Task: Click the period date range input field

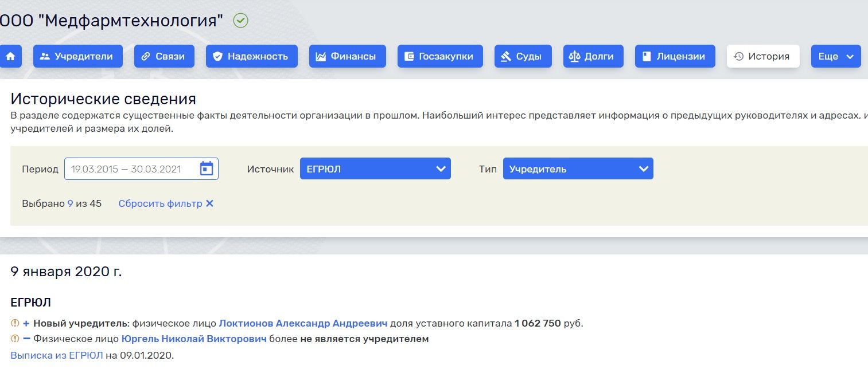Action: tap(141, 168)
